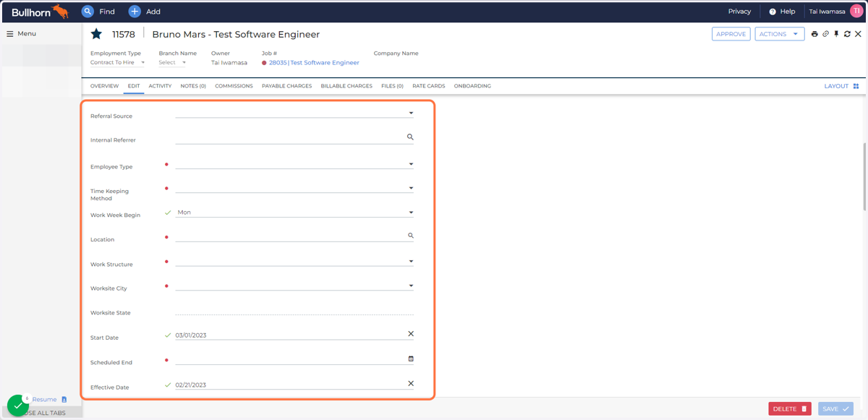
Task: Expand the Time Keeping Method dropdown
Action: click(411, 188)
